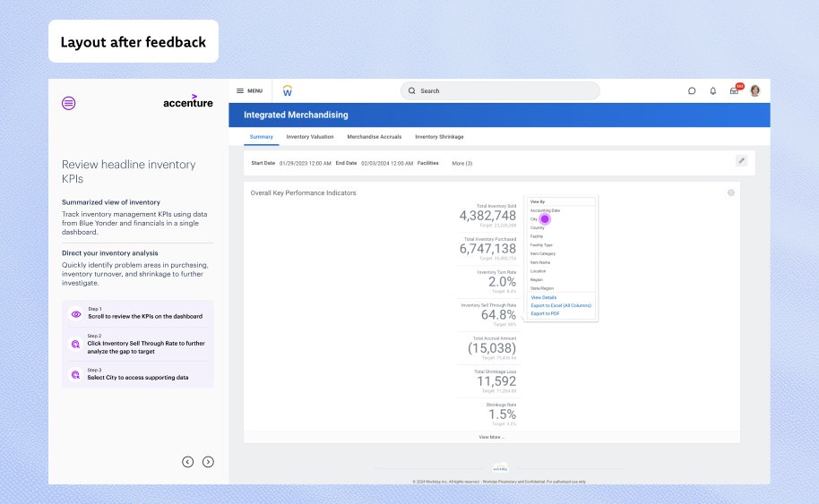Click the pencil edit icon for filters
Viewport: 819px width, 504px height.
tap(741, 161)
